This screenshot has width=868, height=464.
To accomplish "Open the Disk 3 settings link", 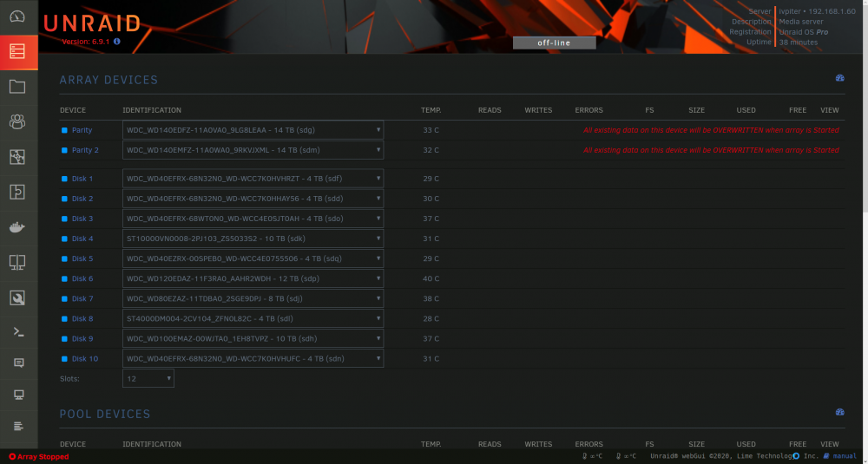I will [x=82, y=219].
